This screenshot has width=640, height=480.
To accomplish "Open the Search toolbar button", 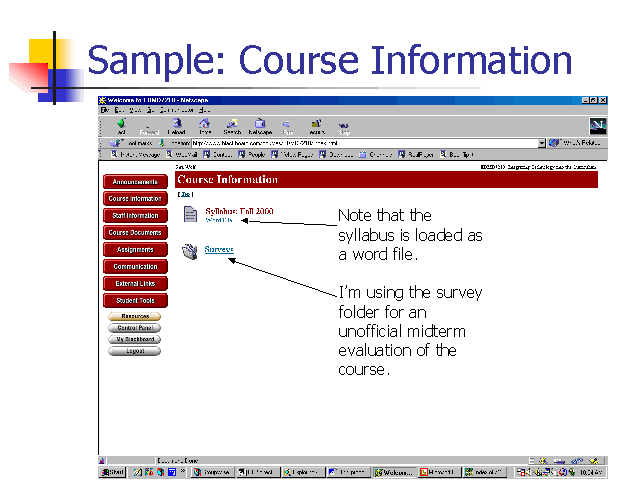I will tap(232, 127).
